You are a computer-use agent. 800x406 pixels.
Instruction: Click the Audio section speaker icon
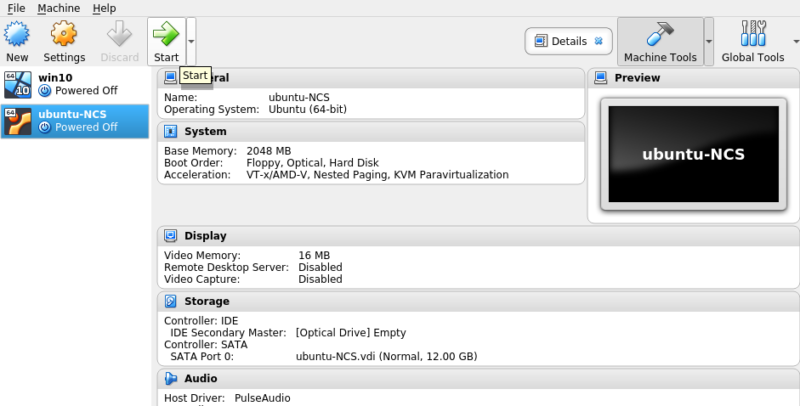170,378
